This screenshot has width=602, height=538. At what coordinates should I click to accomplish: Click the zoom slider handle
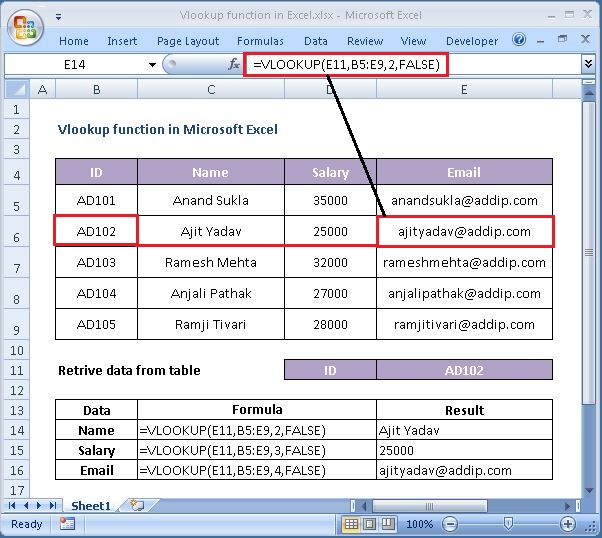(x=508, y=523)
